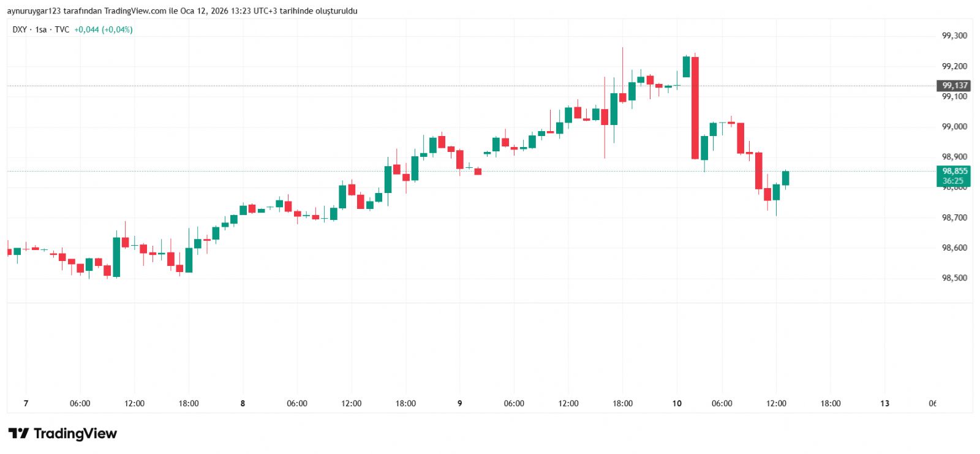The height and width of the screenshot is (454, 980).
Task: Open the TradingView wordmark link
Action: coord(75,434)
